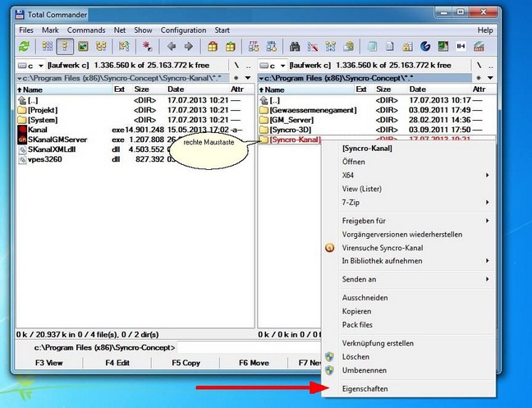Click left panel root directory backslash button

pos(236,66)
